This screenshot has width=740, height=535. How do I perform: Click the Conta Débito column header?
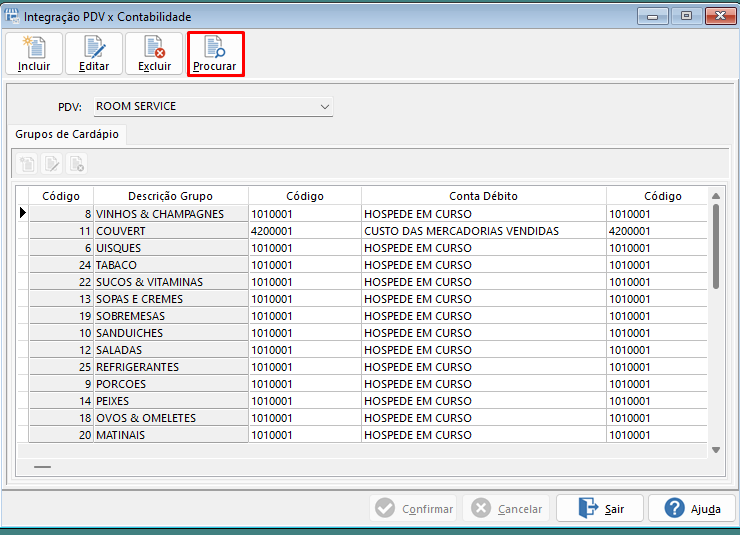click(x=483, y=196)
